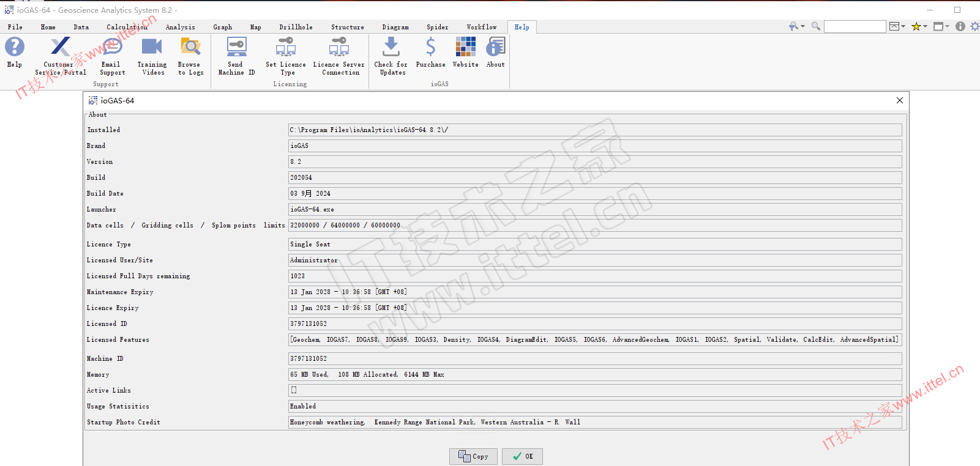Switch to the Diagram tab
Viewport: 980px width, 466px height.
396,27
